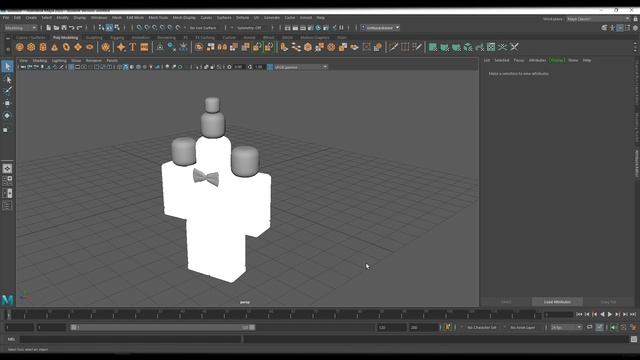This screenshot has height=360, width=640.
Task: Select the arrow Select tool in toolbox
Action: [7, 66]
